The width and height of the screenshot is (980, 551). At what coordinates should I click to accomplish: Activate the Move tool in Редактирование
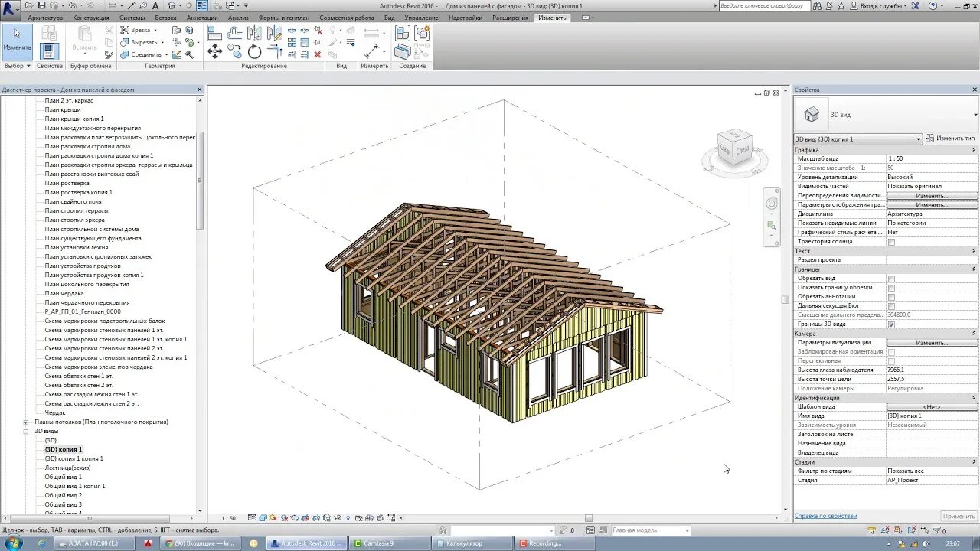[215, 51]
